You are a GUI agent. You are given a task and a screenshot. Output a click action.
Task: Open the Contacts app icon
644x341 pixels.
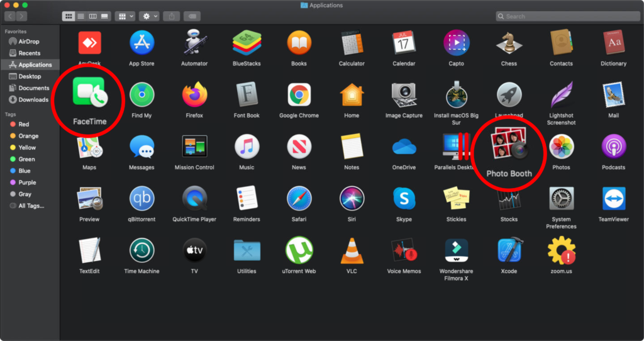(561, 43)
